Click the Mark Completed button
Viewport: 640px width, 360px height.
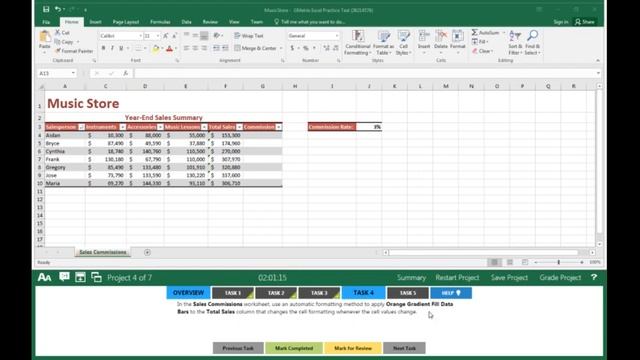[294, 348]
